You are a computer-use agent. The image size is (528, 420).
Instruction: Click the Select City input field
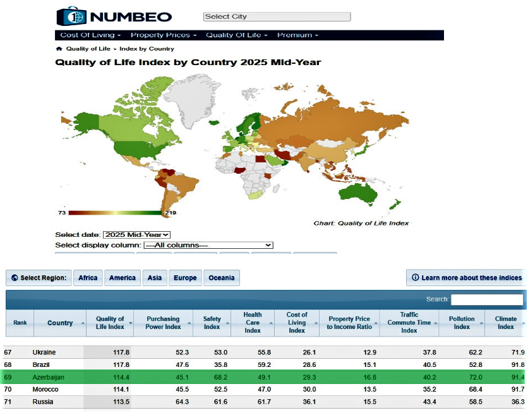[x=277, y=17]
